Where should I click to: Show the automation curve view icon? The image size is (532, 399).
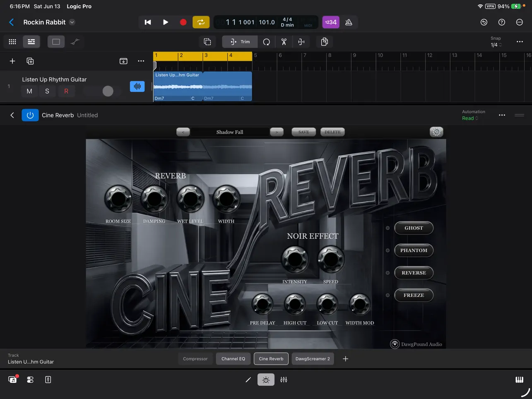[75, 42]
